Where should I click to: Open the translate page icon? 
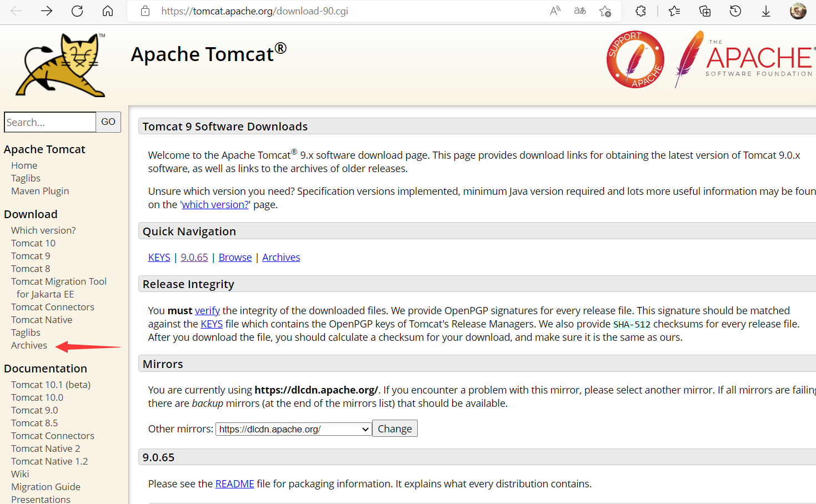(x=580, y=11)
